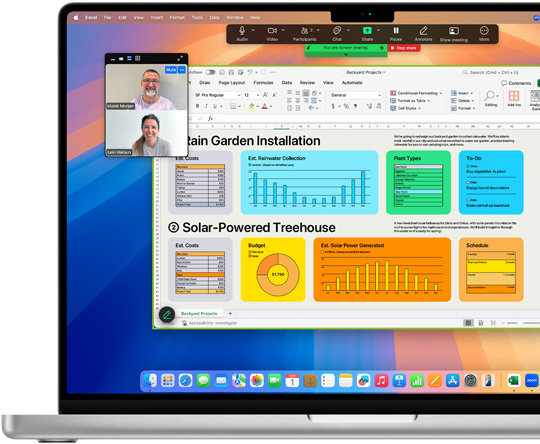Toggle bold formatting
This screenshot has width=540, height=444.
tap(197, 106)
